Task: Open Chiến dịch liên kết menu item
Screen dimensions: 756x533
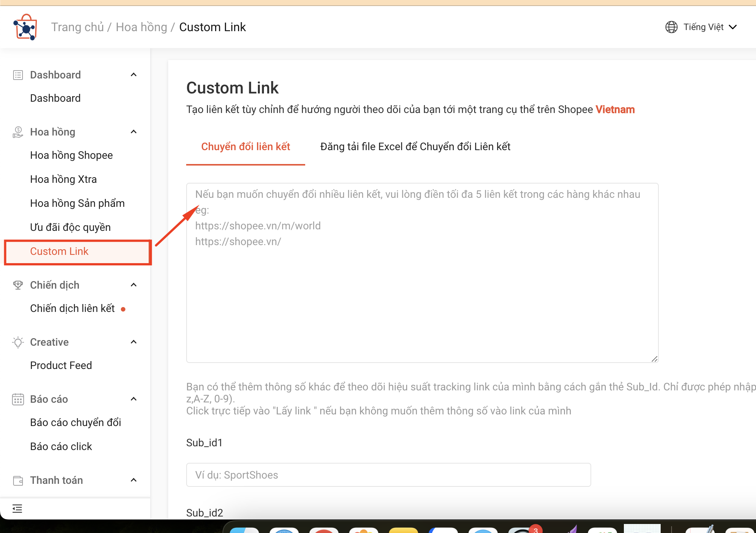Action: click(72, 308)
